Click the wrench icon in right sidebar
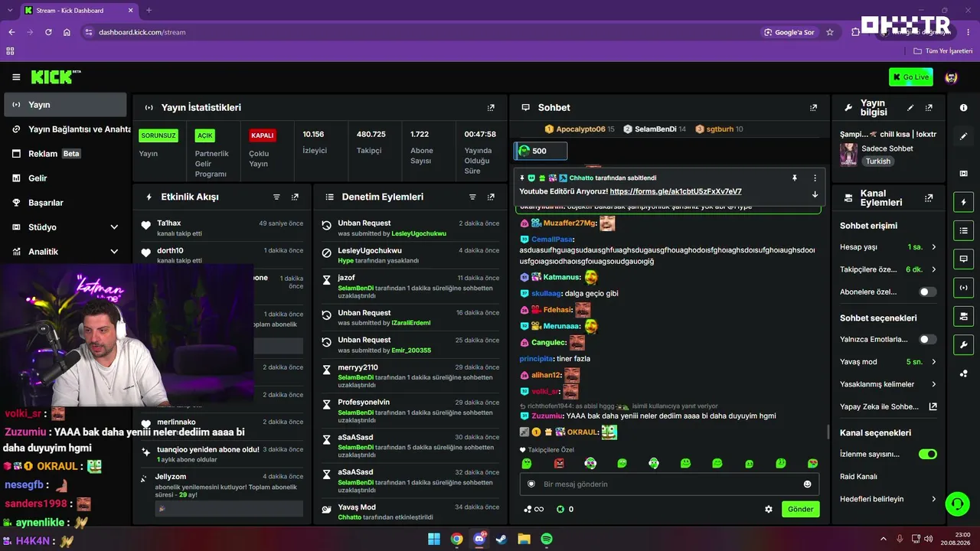This screenshot has width=980, height=551. (963, 344)
